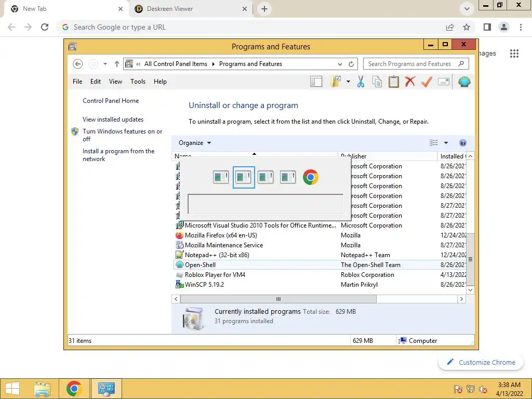Click the Cut scissors icon
The image size is (532, 399).
coord(361,82)
